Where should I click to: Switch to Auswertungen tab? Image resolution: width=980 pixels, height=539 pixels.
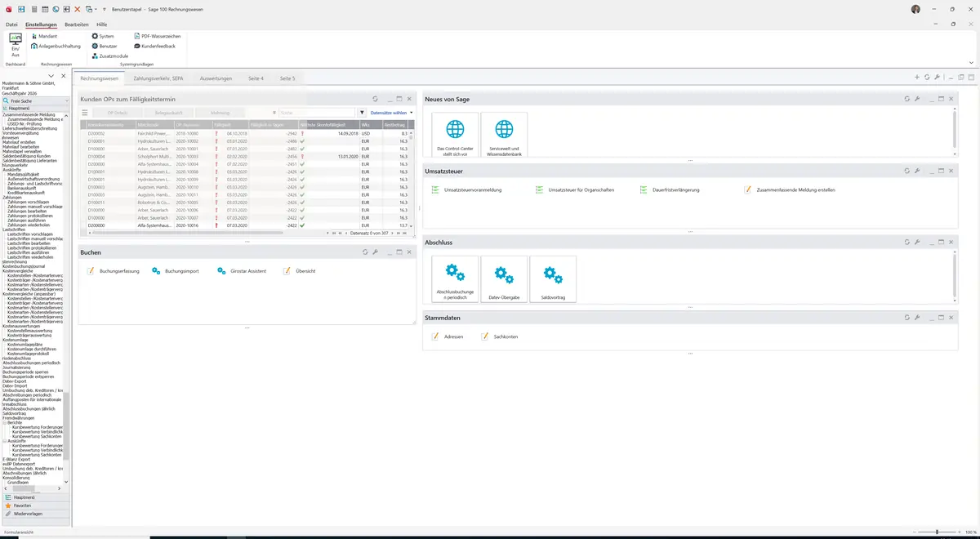216,78
